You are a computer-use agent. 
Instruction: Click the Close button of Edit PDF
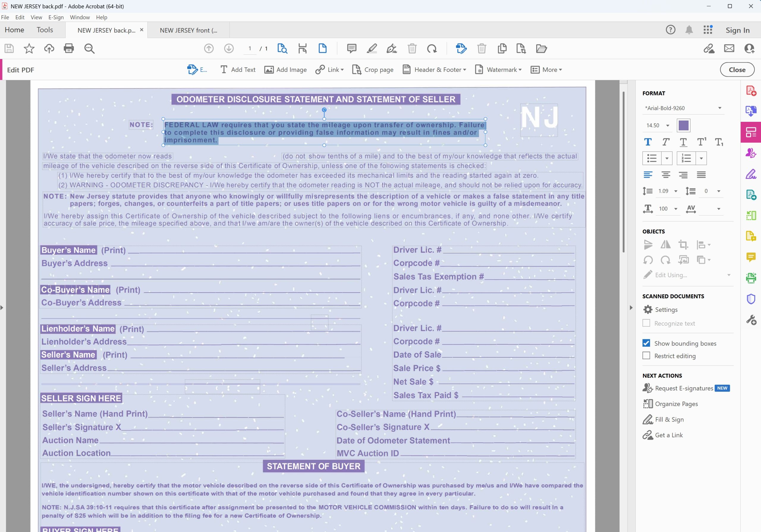(737, 70)
